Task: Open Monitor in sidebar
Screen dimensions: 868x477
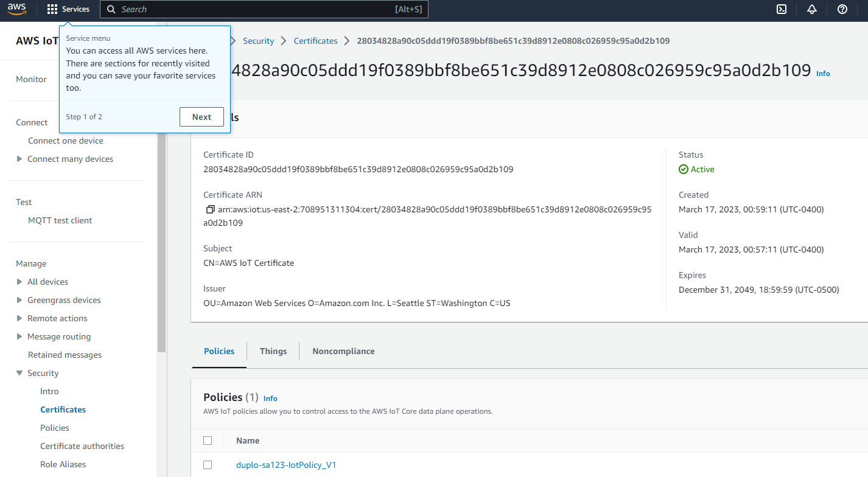Action: click(31, 79)
